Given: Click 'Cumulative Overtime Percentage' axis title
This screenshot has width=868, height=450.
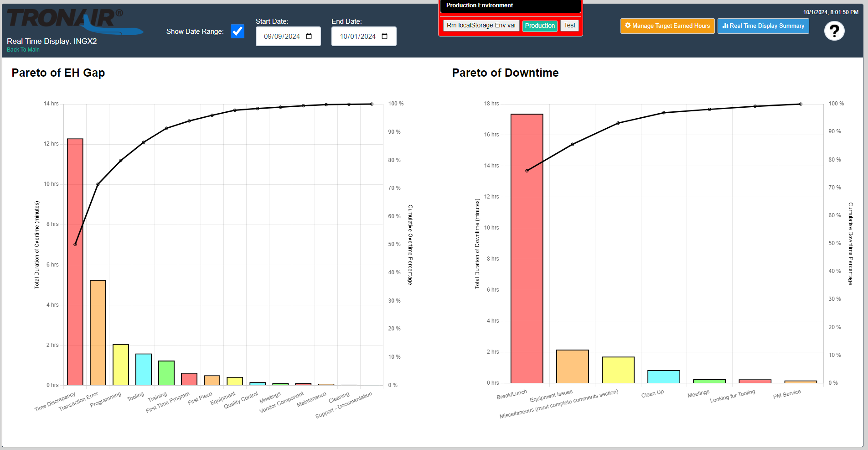Looking at the screenshot, I should pyautogui.click(x=410, y=245).
